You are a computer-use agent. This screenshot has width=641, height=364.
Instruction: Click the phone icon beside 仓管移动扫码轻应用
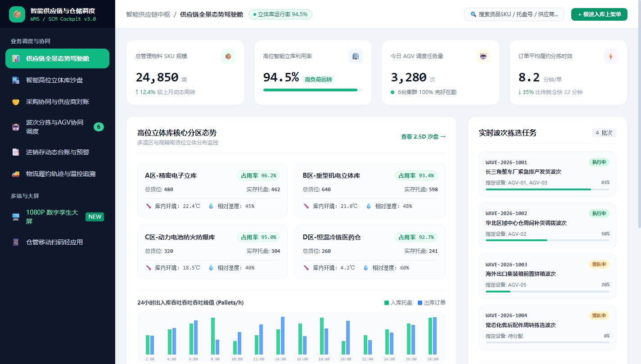[x=16, y=242]
